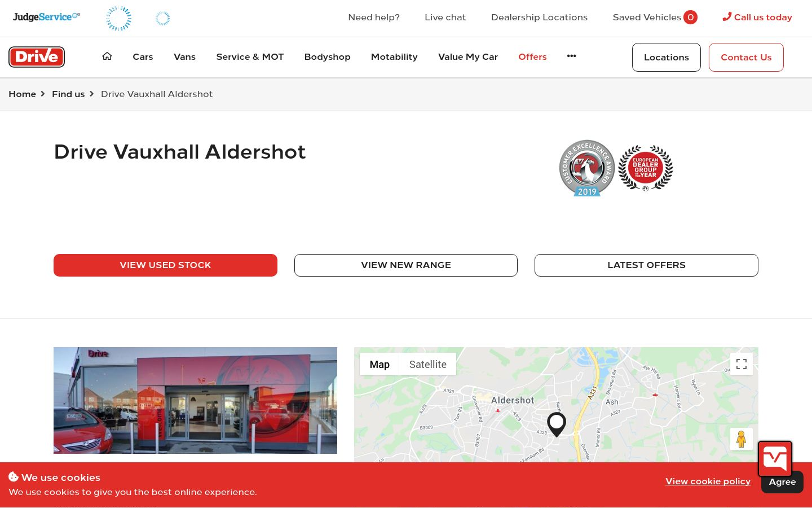Agree to the cookie notice
This screenshot has height=508, width=812.
point(782,483)
